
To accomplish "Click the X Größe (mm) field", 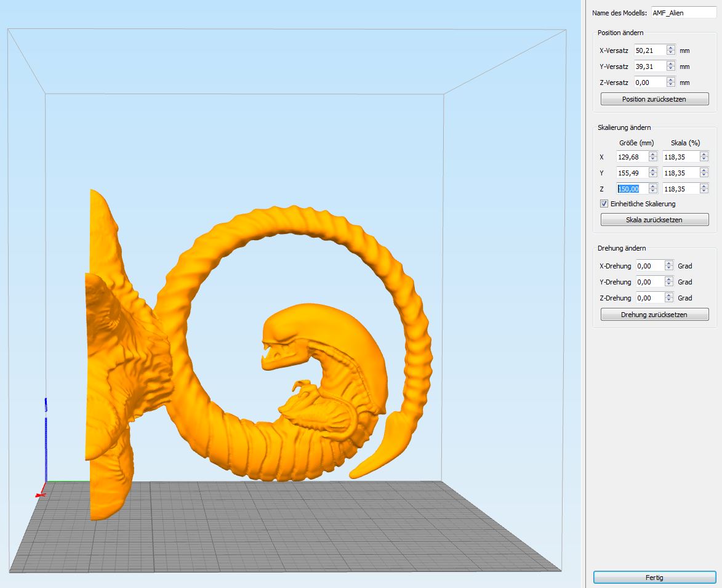I will pos(632,157).
